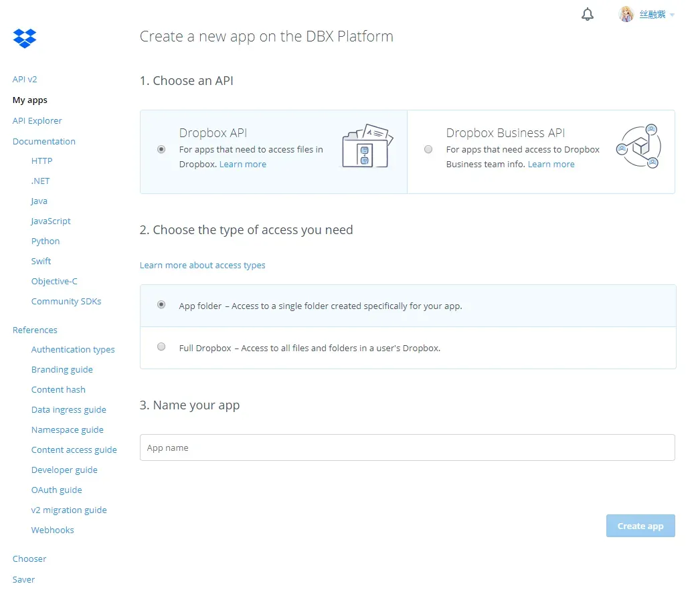Viewport: 700px width, 598px height.
Task: Open Learn more about access types
Action: [x=202, y=265]
